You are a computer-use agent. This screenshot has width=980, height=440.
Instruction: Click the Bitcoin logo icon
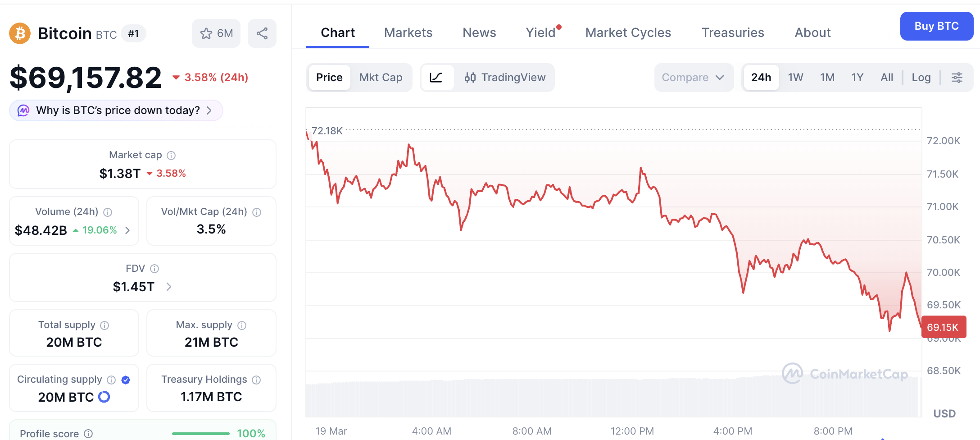point(20,33)
